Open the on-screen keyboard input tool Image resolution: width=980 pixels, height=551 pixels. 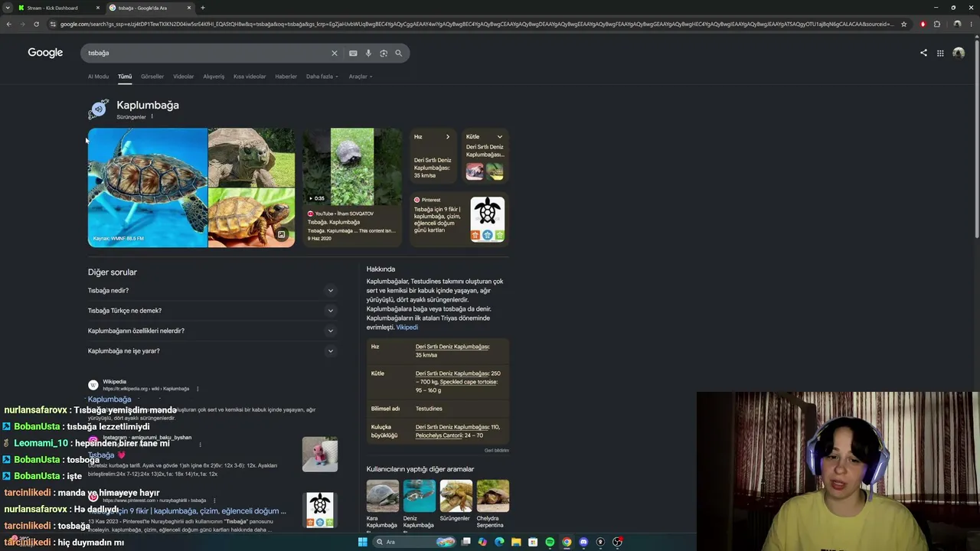point(353,53)
